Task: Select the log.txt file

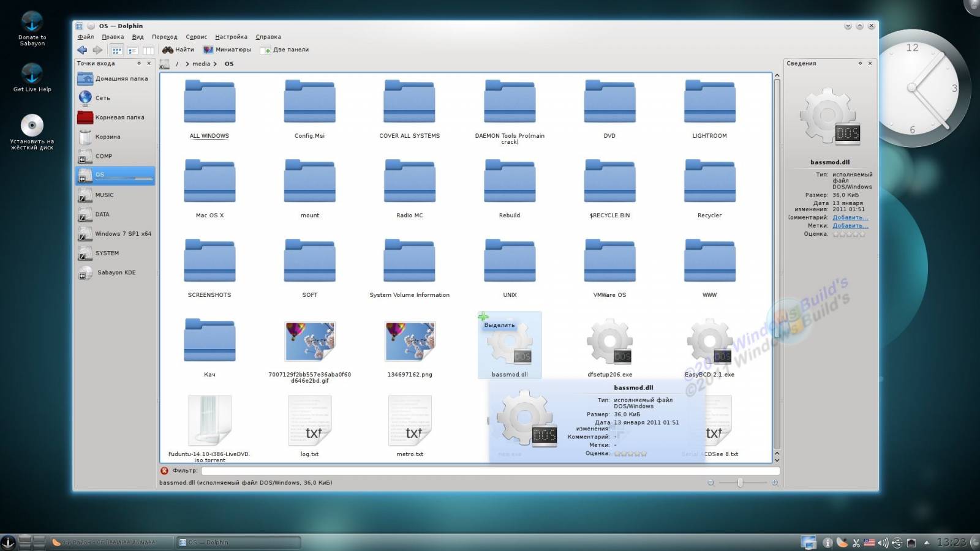Action: (x=310, y=426)
